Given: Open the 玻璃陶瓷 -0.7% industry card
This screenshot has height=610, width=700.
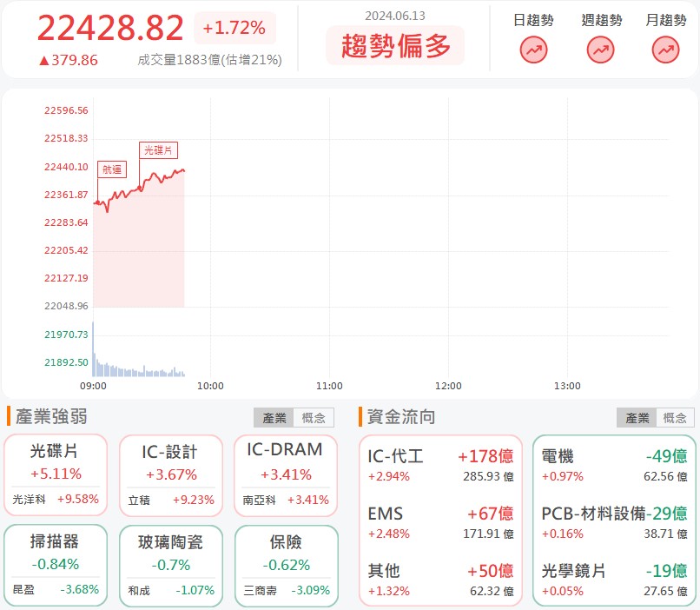Looking at the screenshot, I should coord(171,566).
